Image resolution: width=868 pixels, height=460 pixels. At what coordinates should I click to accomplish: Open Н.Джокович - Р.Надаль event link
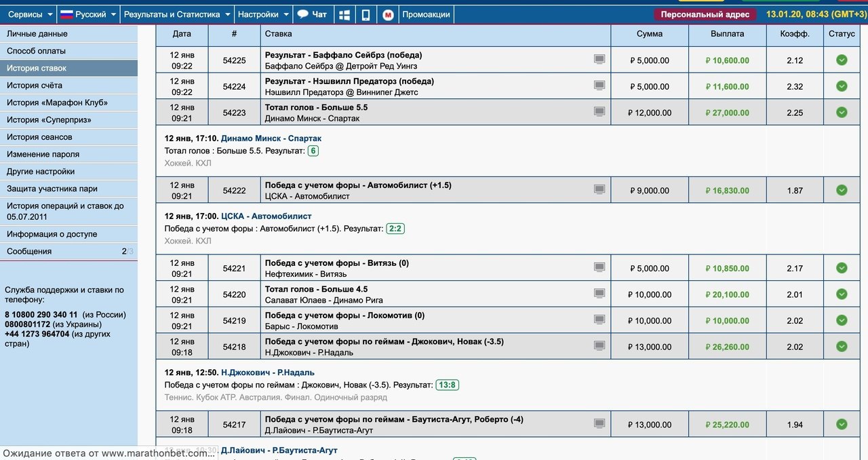pos(268,372)
